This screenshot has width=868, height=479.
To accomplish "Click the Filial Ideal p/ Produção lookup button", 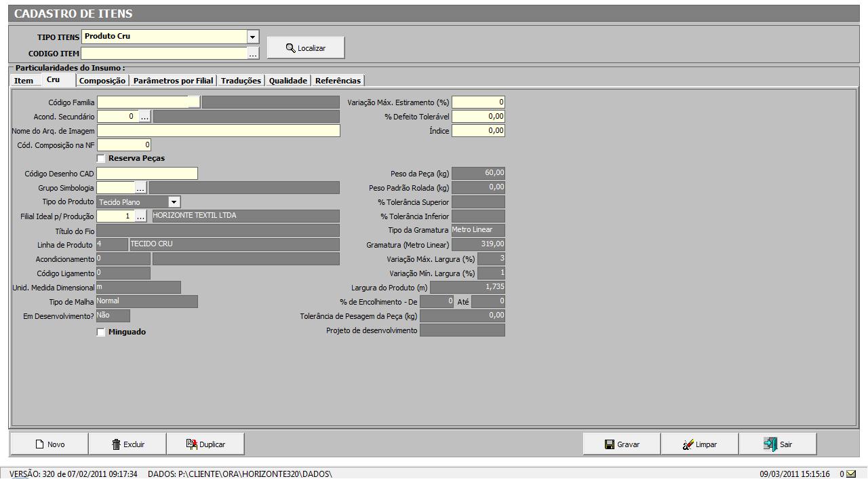I will [141, 216].
